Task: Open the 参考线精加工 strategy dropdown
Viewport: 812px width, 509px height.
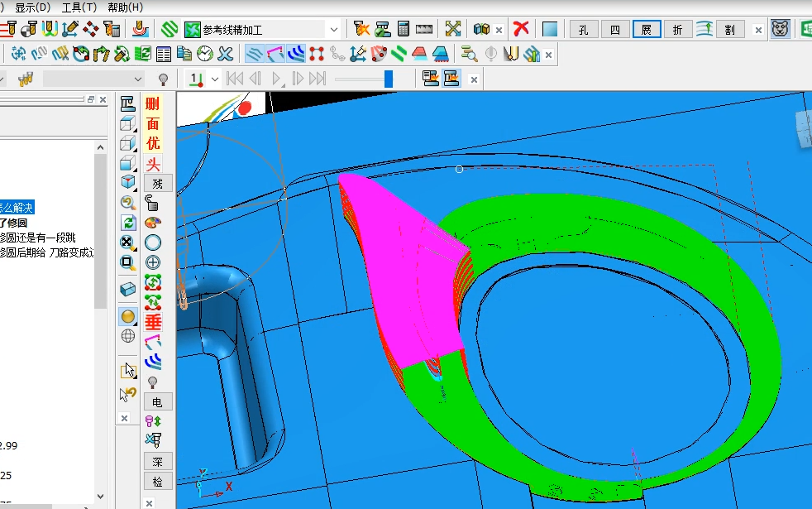Action: tap(334, 30)
